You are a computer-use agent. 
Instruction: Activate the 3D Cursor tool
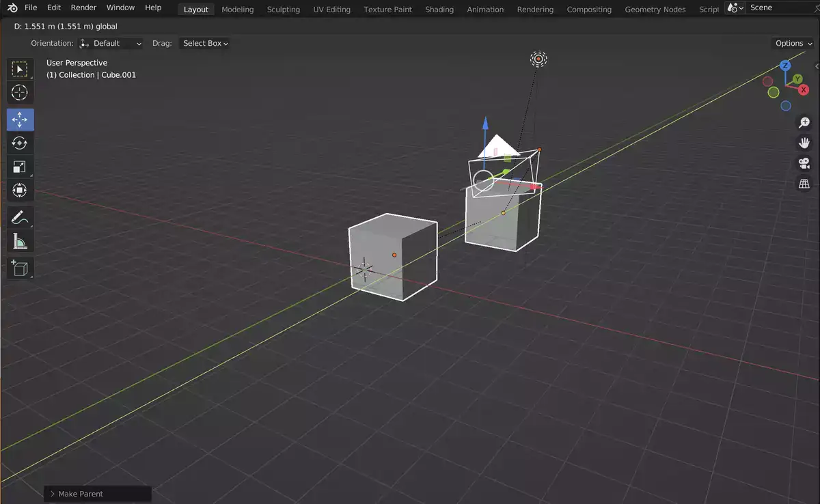pyautogui.click(x=20, y=92)
